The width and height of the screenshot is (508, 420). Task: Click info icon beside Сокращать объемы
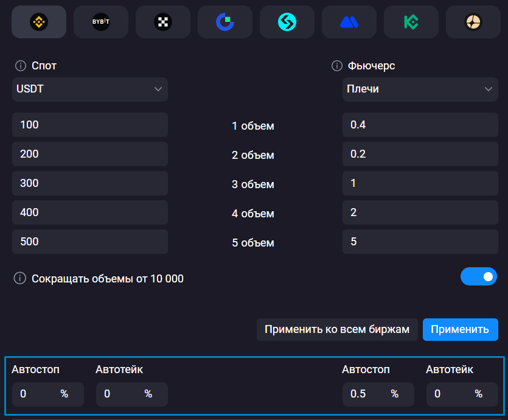[x=19, y=278]
